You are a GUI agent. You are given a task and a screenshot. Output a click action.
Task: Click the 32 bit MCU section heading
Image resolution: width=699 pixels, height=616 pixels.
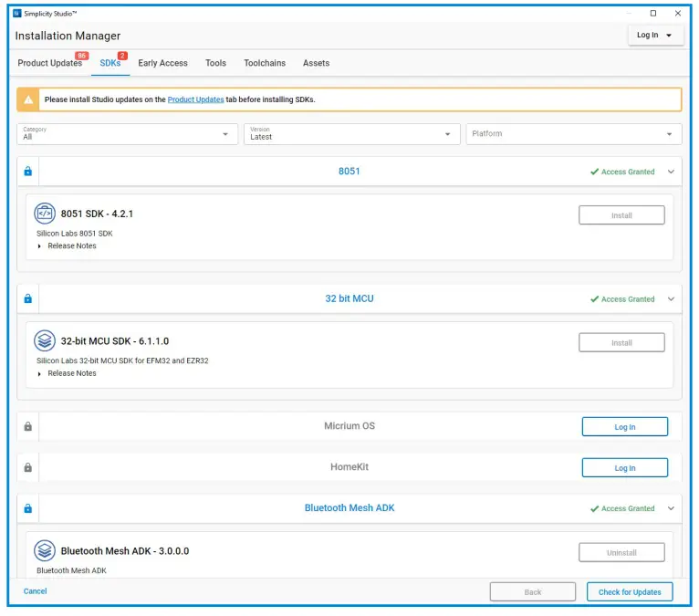(349, 298)
